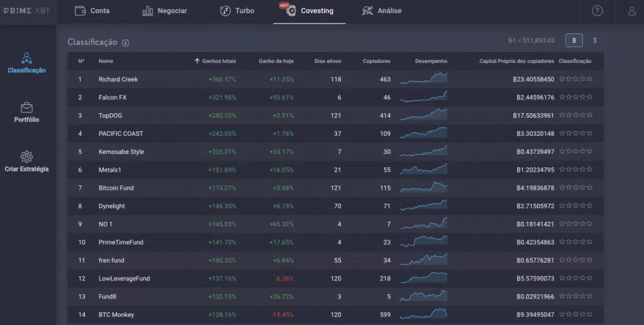The image size is (644, 325).
Task: Select Dynelight strategy name
Action: (x=112, y=206)
